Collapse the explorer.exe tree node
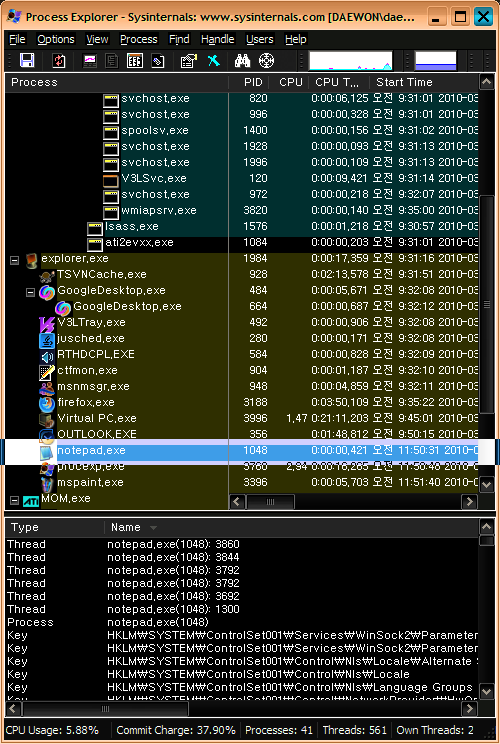 [x=15, y=260]
